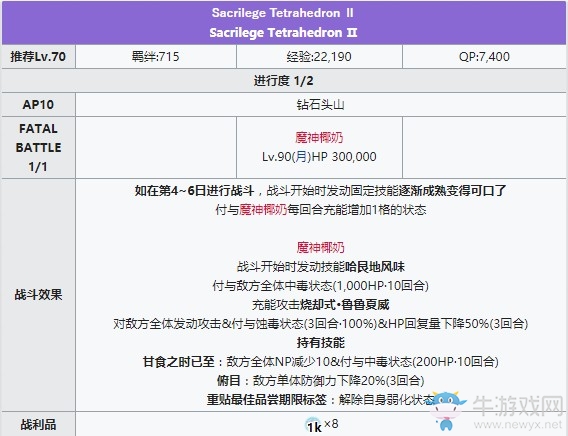Viewport: 568px width, 436px height.
Task: Click the 烧却式•鲁鲁夏威 charge attack name
Action: (344, 305)
